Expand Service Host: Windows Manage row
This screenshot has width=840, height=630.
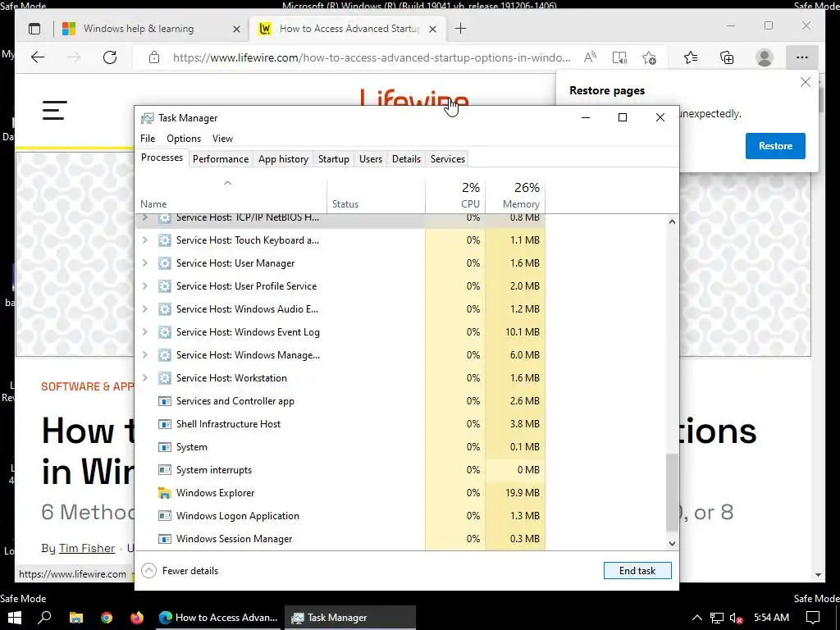(x=144, y=355)
